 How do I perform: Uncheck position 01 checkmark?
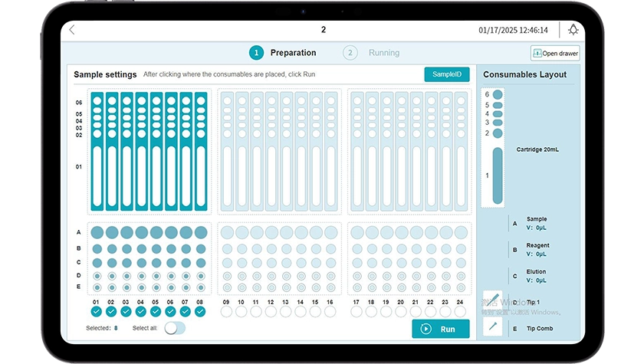pyautogui.click(x=96, y=312)
